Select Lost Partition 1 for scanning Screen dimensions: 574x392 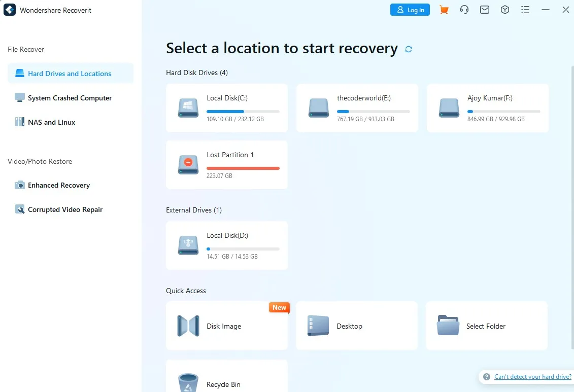click(226, 164)
